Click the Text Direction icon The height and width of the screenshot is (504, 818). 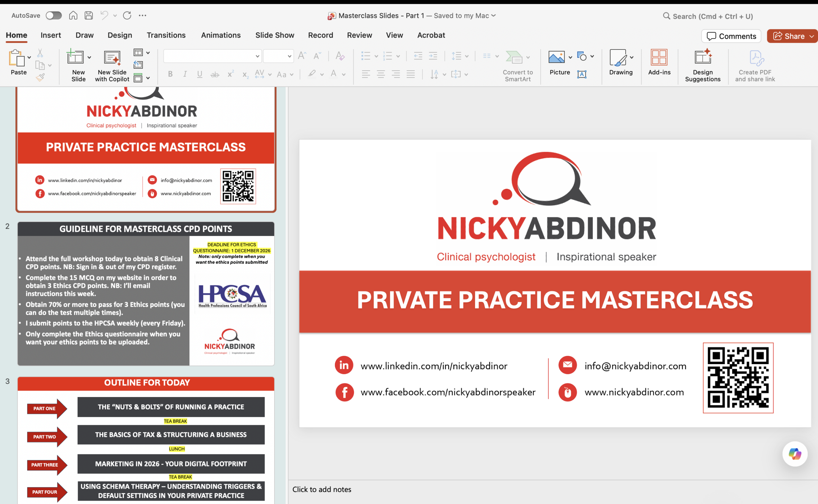(434, 74)
